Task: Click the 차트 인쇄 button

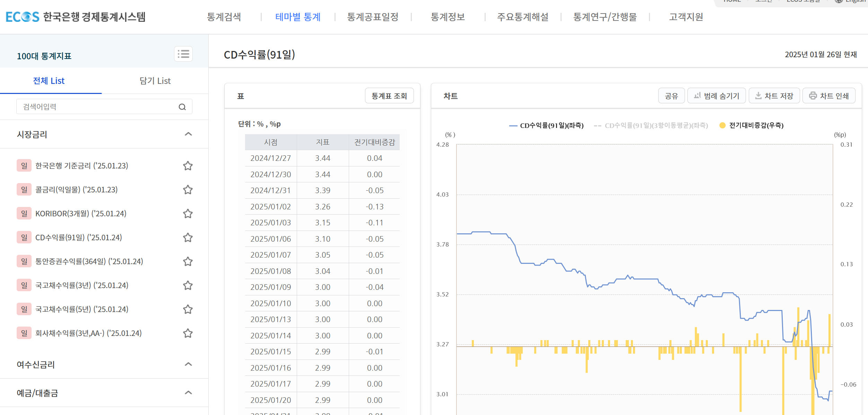Action: pos(829,96)
